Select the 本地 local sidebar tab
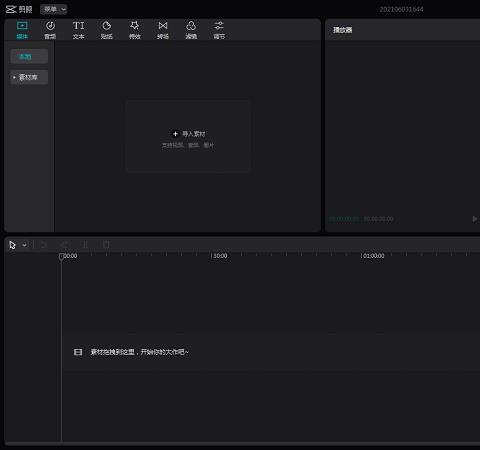 pyautogui.click(x=29, y=57)
